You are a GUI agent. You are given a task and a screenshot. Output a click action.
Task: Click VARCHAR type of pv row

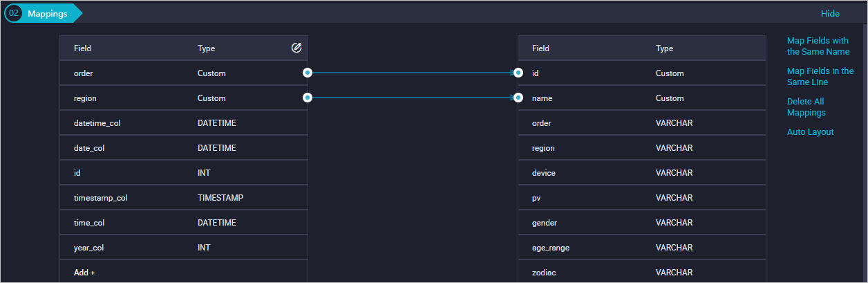[674, 198]
